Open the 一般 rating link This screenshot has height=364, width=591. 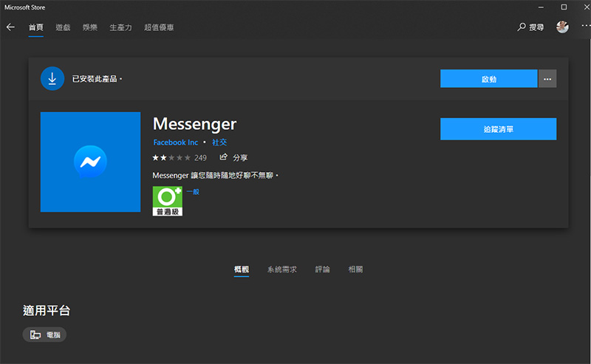[x=193, y=192]
